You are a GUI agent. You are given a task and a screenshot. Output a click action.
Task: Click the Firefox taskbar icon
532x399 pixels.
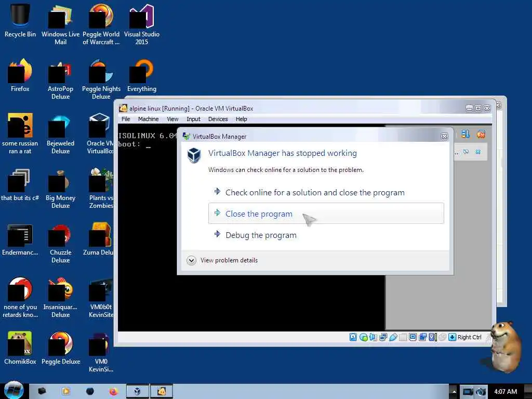(113, 392)
